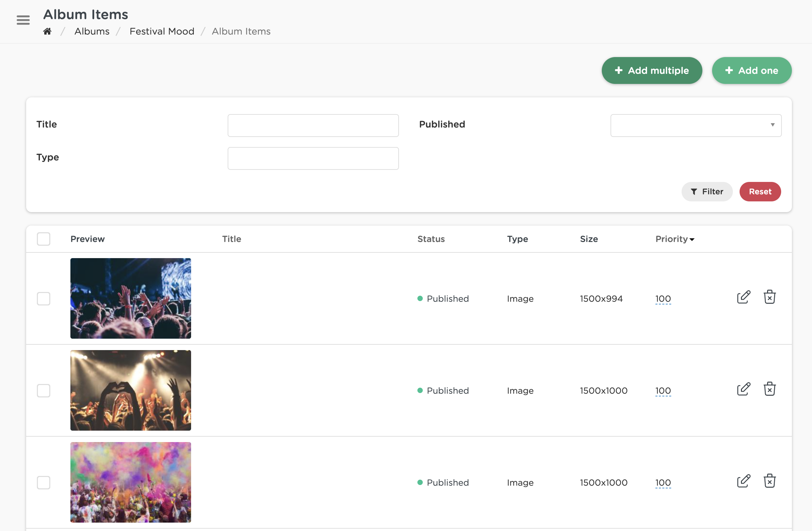This screenshot has width=812, height=531.
Task: Check the first row's checkbox
Action: click(x=44, y=299)
